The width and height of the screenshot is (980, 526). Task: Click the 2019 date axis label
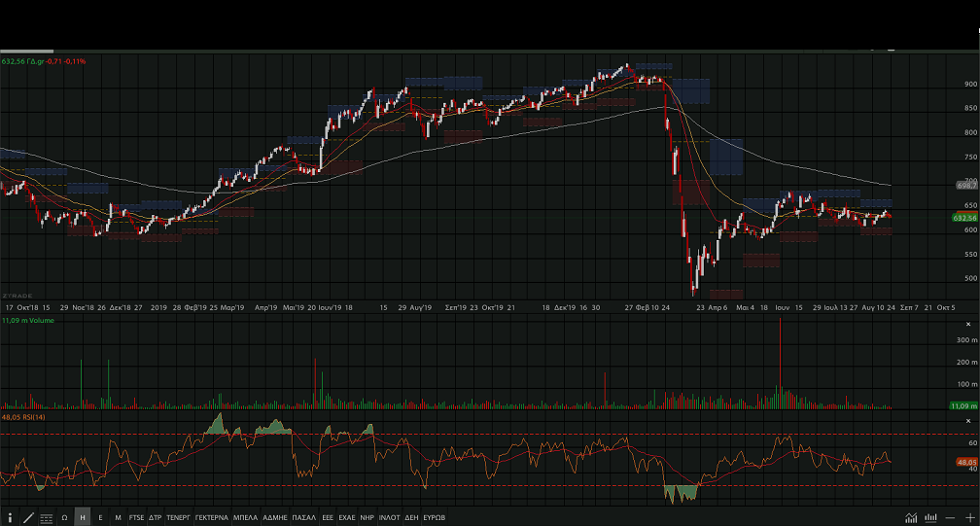(x=158, y=308)
